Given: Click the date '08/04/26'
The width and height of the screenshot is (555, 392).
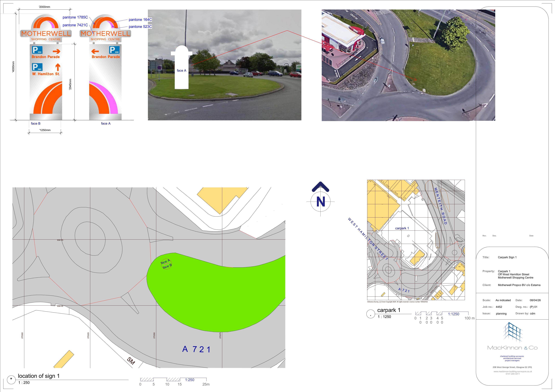Looking at the screenshot, I should (x=535, y=300).
